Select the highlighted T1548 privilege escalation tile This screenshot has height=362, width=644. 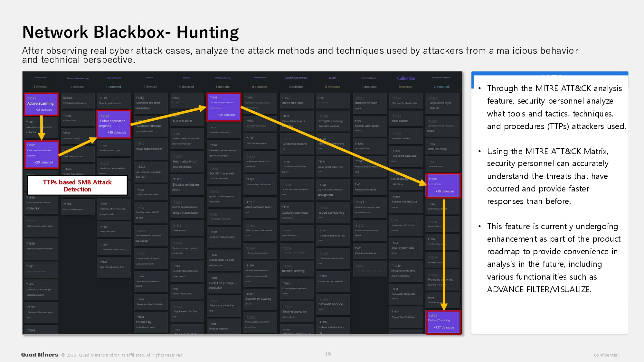click(223, 107)
